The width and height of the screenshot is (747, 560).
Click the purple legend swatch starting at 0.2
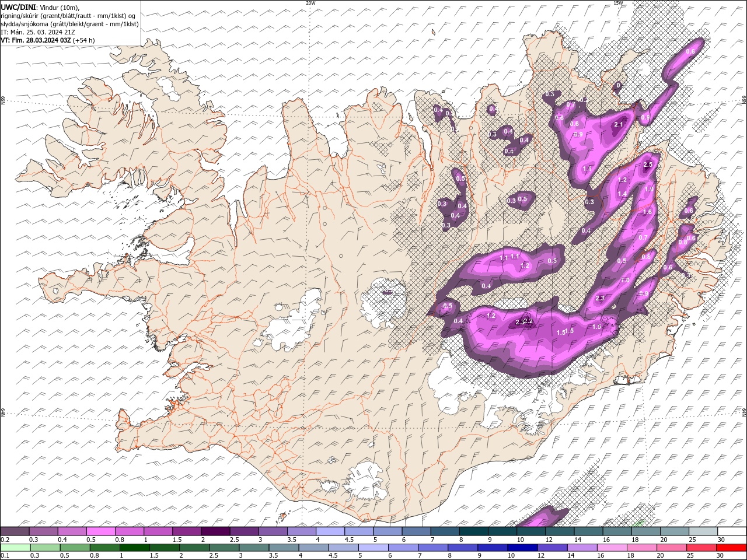[15, 531]
